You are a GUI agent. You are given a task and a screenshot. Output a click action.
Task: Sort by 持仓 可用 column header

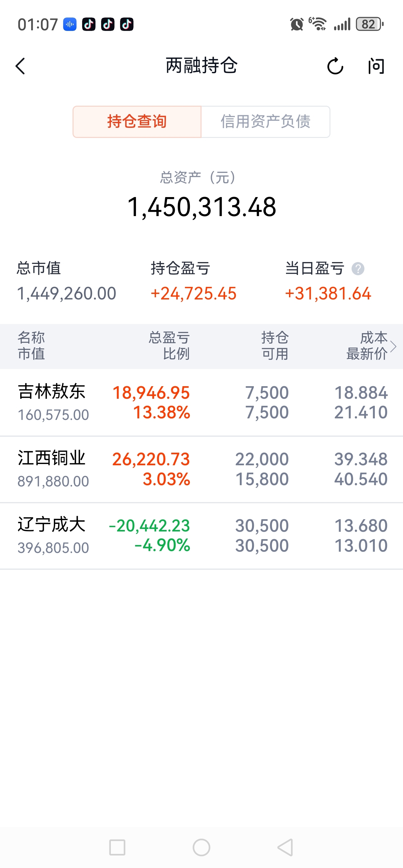click(275, 346)
